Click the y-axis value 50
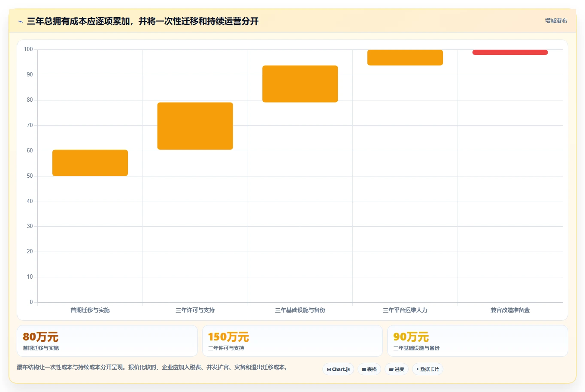The image size is (585, 392). 30,176
